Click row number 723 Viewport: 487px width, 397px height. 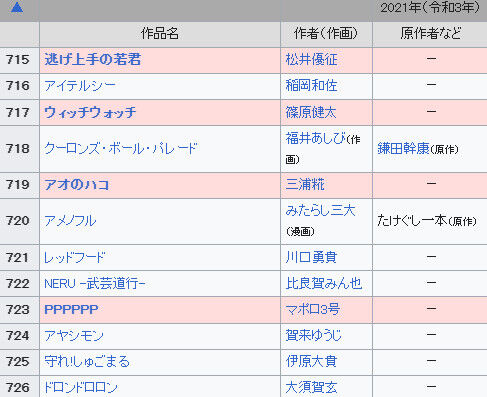pos(17,310)
